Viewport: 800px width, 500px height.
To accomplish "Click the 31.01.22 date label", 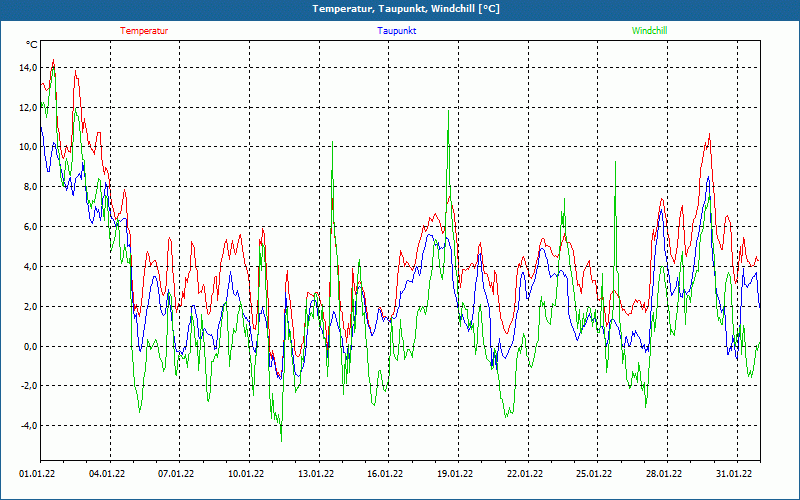I will (x=734, y=474).
